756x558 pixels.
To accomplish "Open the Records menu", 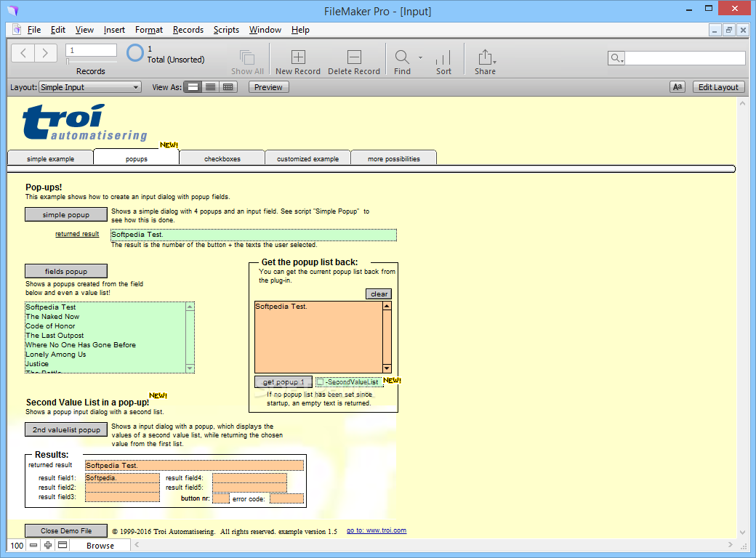I will tap(188, 30).
